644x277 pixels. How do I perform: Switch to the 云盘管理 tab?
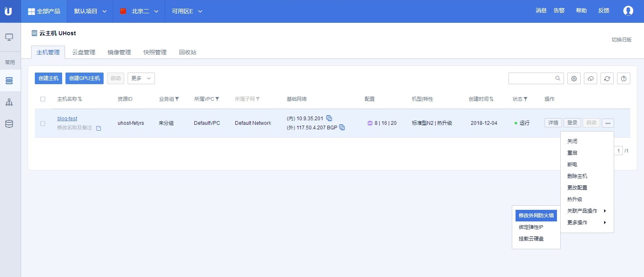click(x=84, y=52)
